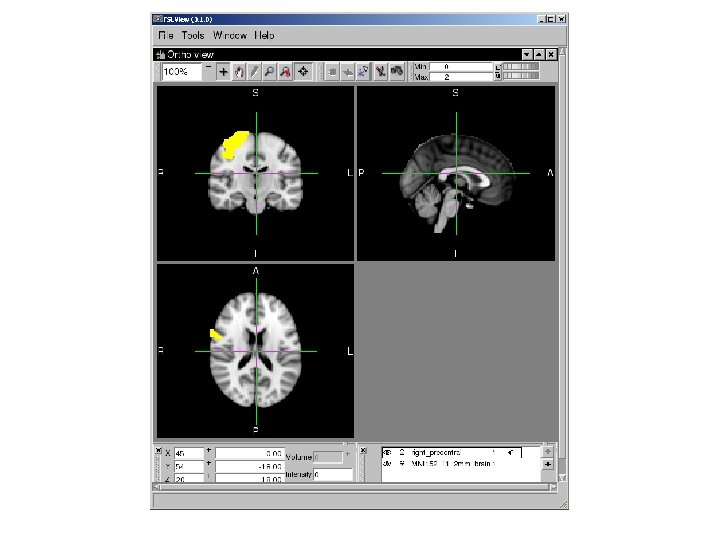Click the brain-shaped toolbar icon
This screenshot has width=720, height=540.
coord(397,72)
